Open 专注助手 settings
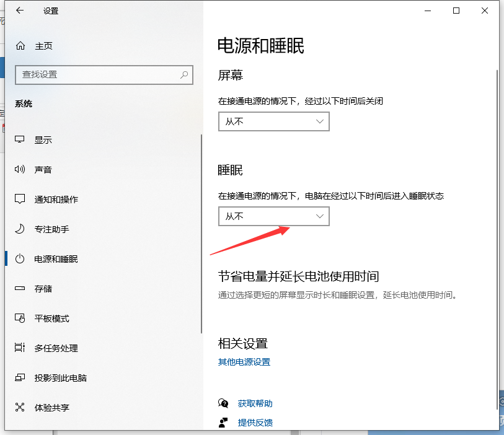The height and width of the screenshot is (435, 504). pos(51,229)
